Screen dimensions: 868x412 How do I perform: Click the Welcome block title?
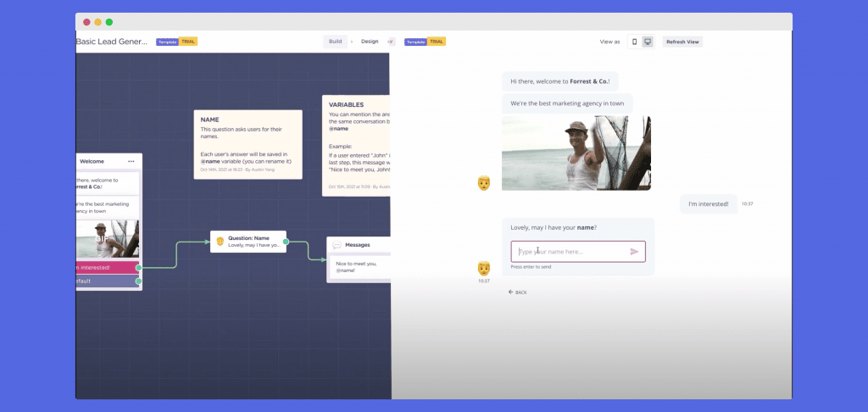(92, 161)
